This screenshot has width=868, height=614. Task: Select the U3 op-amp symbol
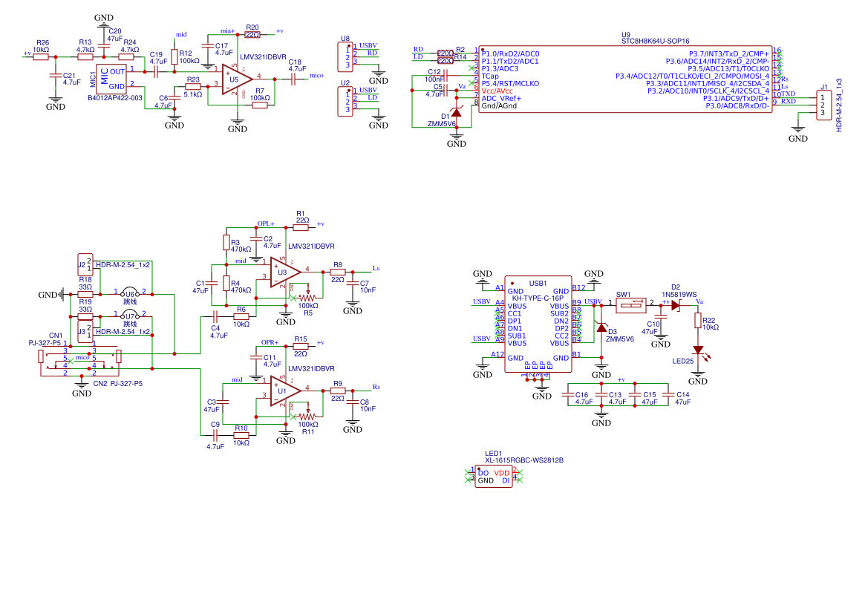[285, 272]
